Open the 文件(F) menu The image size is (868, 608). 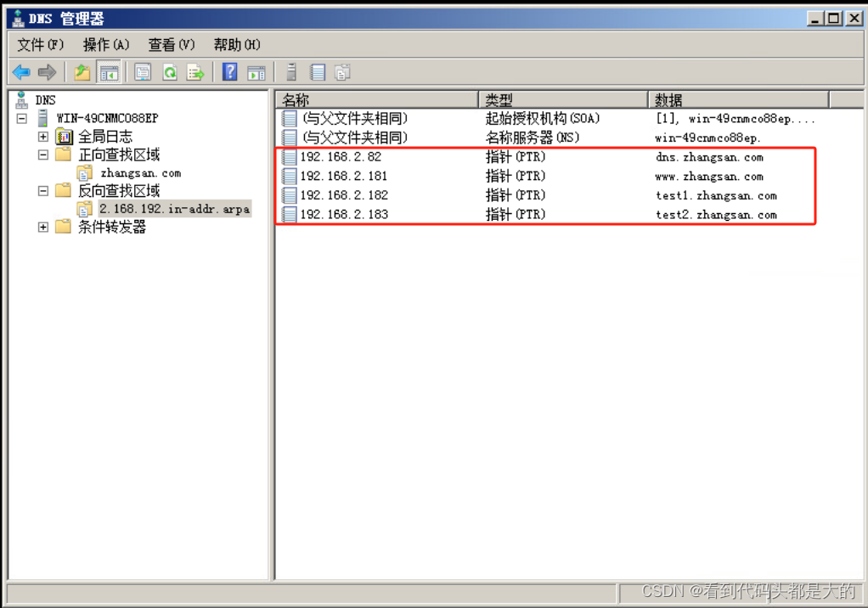click(41, 45)
